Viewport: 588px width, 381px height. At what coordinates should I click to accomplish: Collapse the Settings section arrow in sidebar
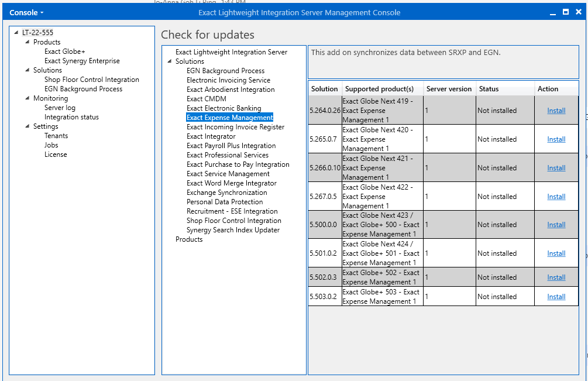27,126
